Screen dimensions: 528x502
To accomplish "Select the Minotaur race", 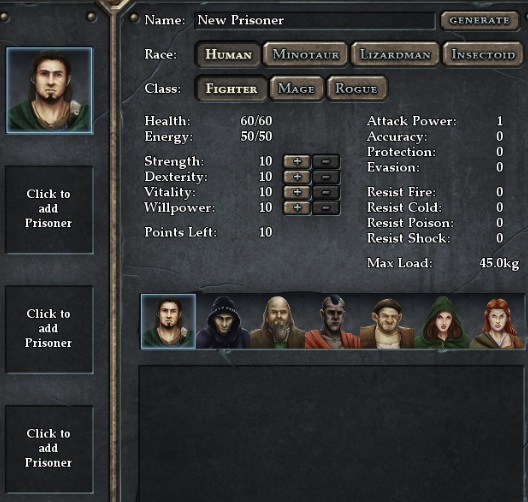I will [305, 54].
